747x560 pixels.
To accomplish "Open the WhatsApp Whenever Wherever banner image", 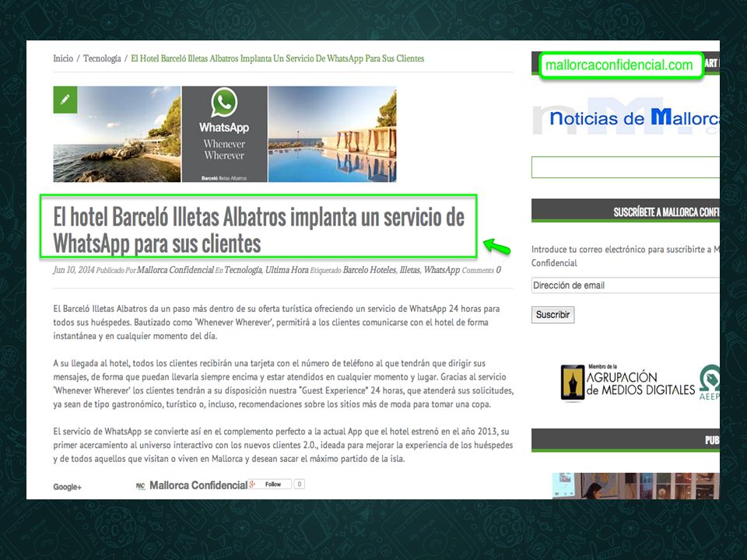I will click(224, 134).
